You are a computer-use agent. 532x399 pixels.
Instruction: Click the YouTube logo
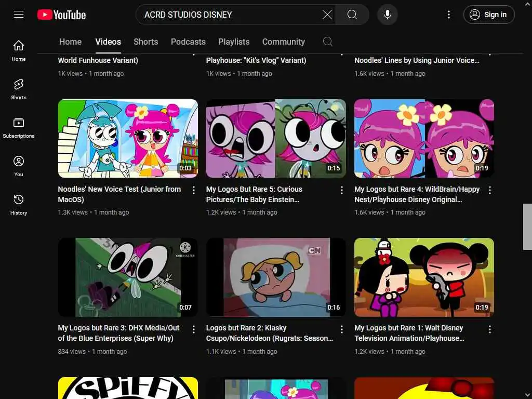[61, 15]
